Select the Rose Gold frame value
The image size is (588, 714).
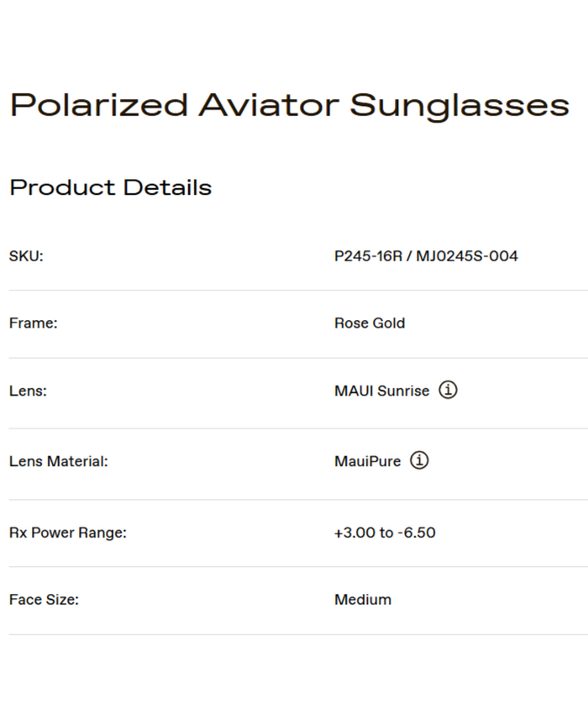(370, 323)
